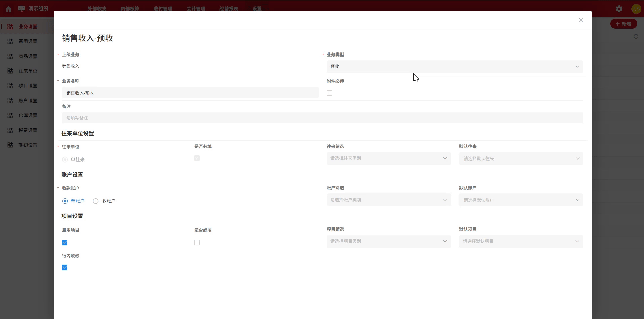Expand the 往来筛选 dropdown
This screenshot has height=319, width=644.
click(388, 158)
